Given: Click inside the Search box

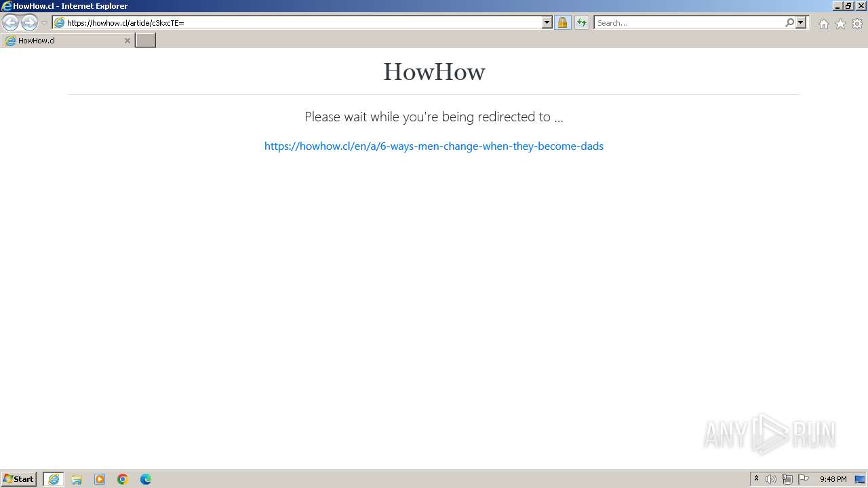Looking at the screenshot, I should [x=688, y=23].
